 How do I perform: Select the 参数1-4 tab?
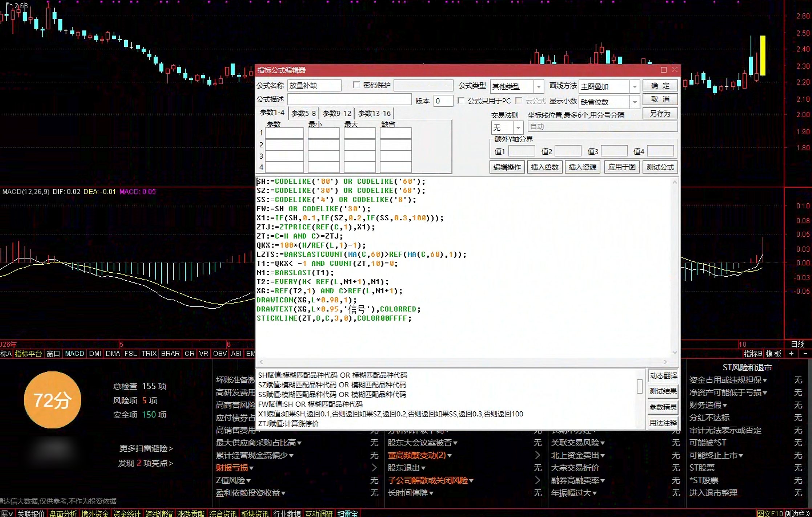[272, 113]
